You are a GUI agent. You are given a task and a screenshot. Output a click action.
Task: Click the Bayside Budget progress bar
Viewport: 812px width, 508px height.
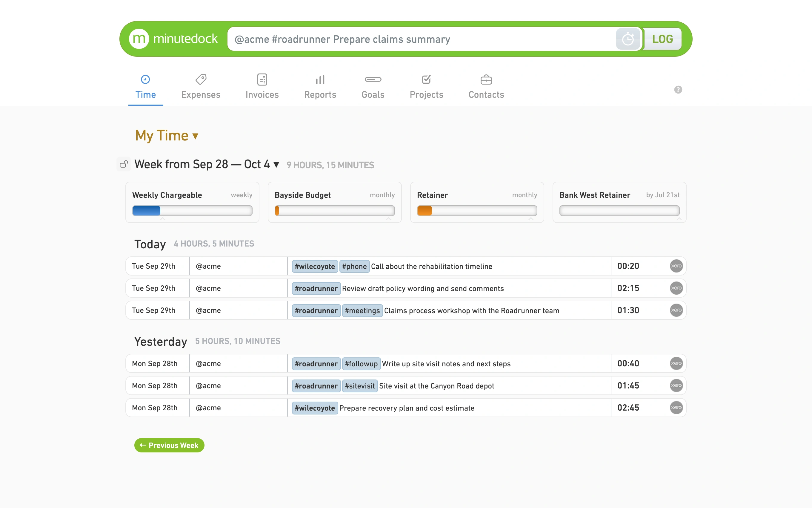(x=335, y=211)
